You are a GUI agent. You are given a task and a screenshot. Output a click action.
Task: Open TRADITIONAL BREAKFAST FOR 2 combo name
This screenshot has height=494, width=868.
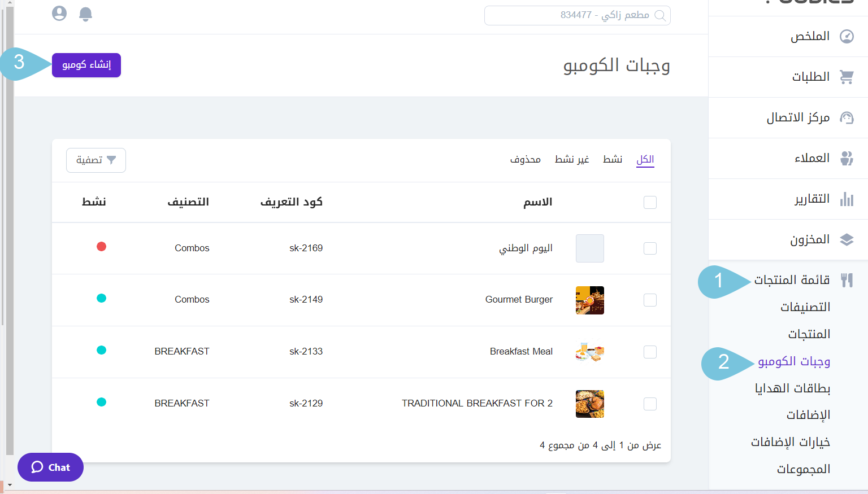coord(477,403)
